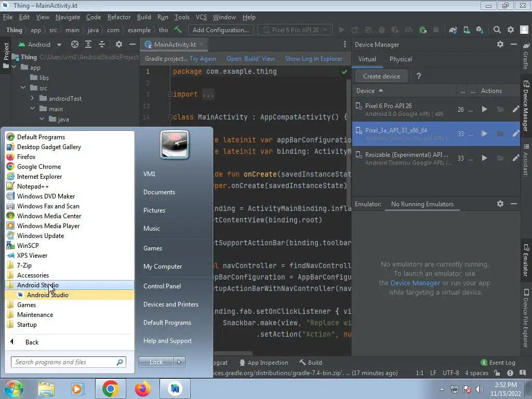
Task: Collapse the main folder in project tree
Action: (x=32, y=109)
